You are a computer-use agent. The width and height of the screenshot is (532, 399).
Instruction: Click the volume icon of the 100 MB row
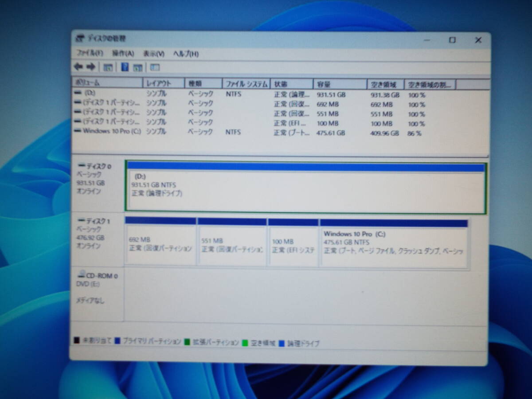[78, 121]
